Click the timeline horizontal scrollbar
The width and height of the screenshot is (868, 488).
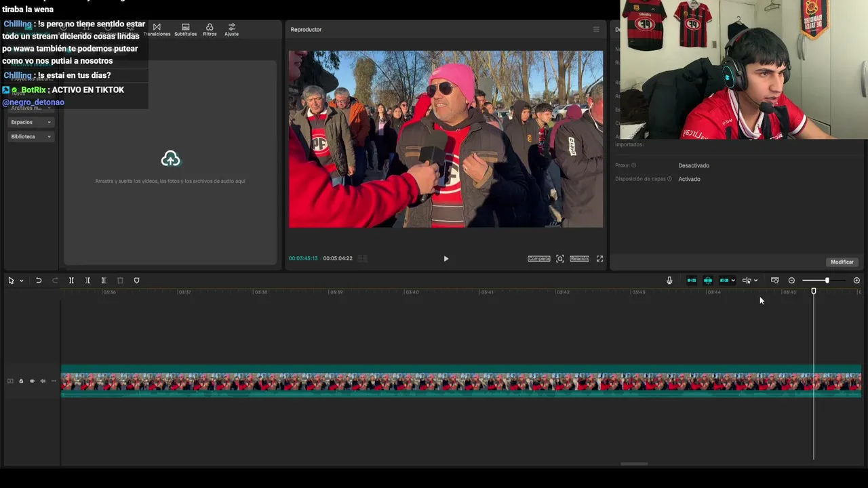(x=634, y=464)
